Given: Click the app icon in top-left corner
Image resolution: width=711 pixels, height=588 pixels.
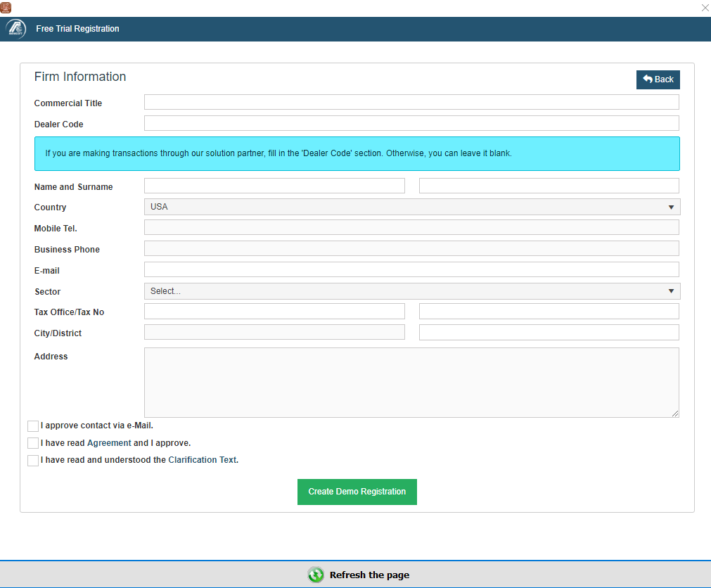Looking at the screenshot, I should (6, 7).
